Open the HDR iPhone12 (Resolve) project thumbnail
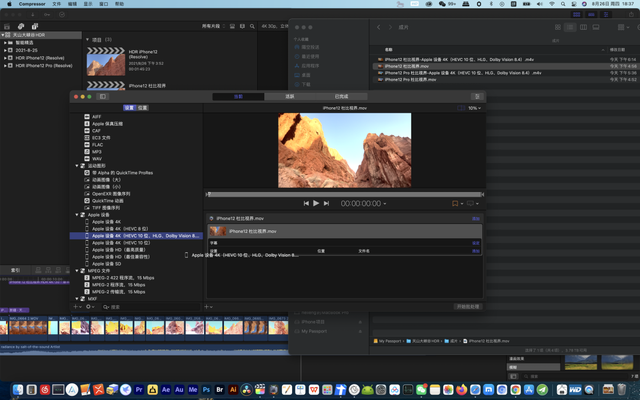The height and width of the screenshot is (400, 640). pyautogui.click(x=106, y=61)
